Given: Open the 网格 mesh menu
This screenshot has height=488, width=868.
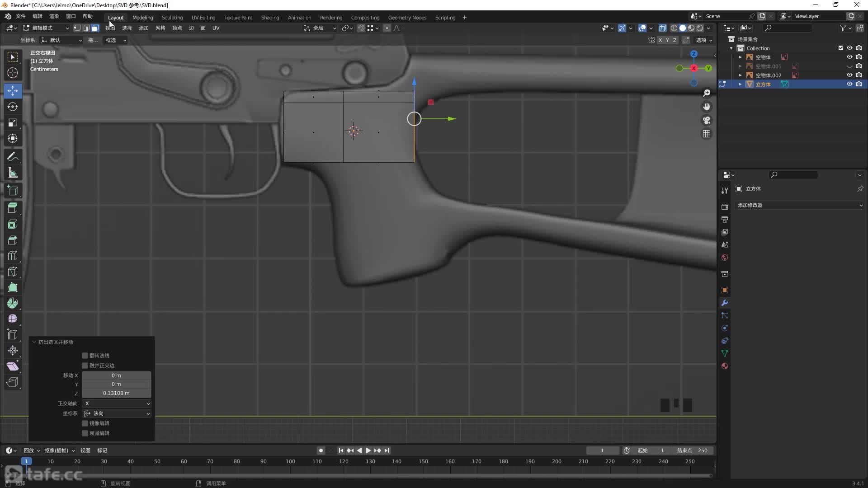Looking at the screenshot, I should [160, 28].
